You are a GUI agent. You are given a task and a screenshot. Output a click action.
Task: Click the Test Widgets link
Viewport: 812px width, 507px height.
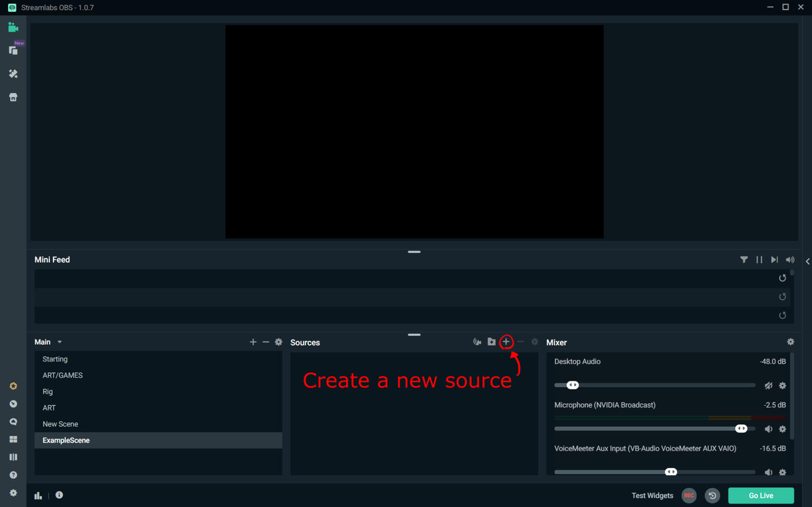click(x=652, y=495)
